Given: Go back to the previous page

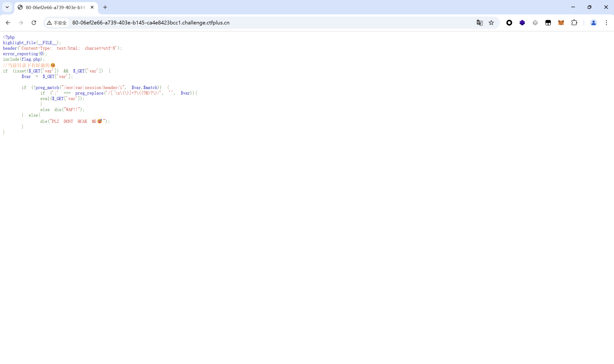Looking at the screenshot, I should (8, 23).
